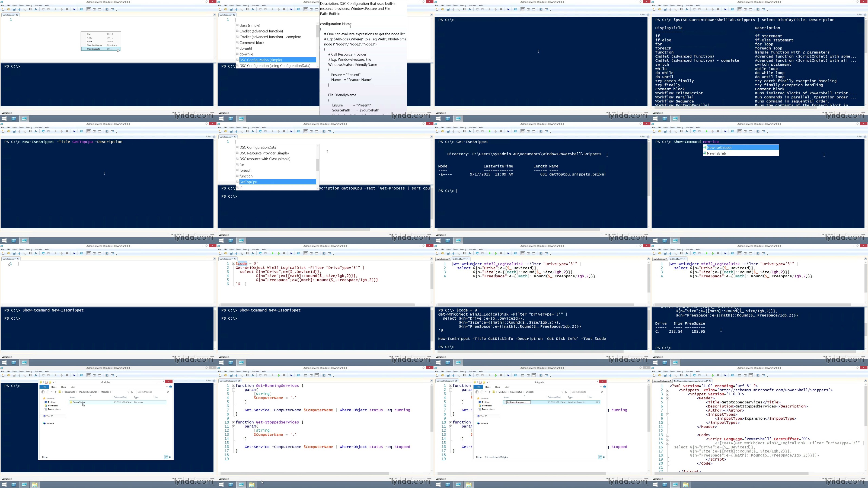The width and height of the screenshot is (868, 488).
Task: Click the Back arrow in the Modules window
Action: pos(43,392)
